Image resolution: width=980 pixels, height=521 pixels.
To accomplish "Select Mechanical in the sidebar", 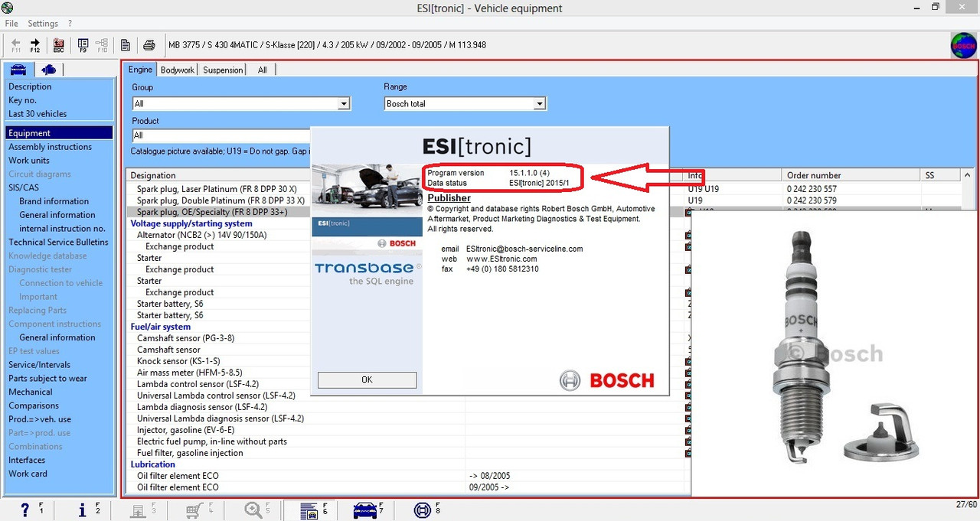I will 31,392.
